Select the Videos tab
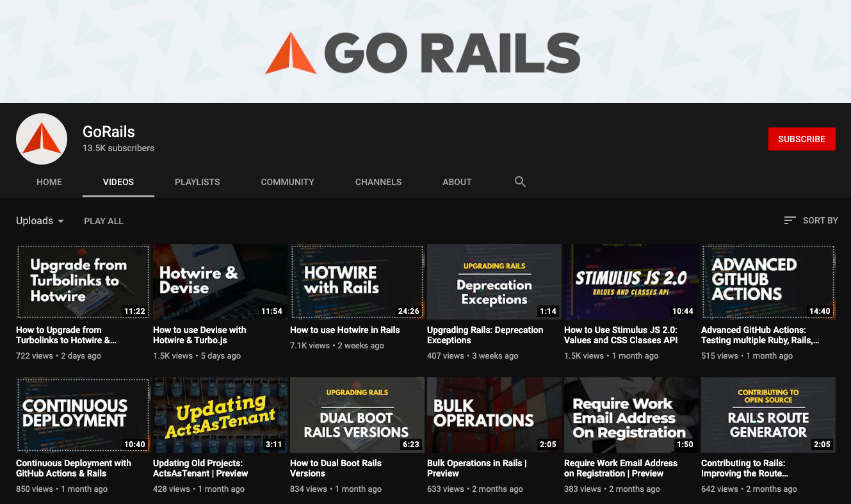This screenshot has height=504, width=851. point(118,182)
